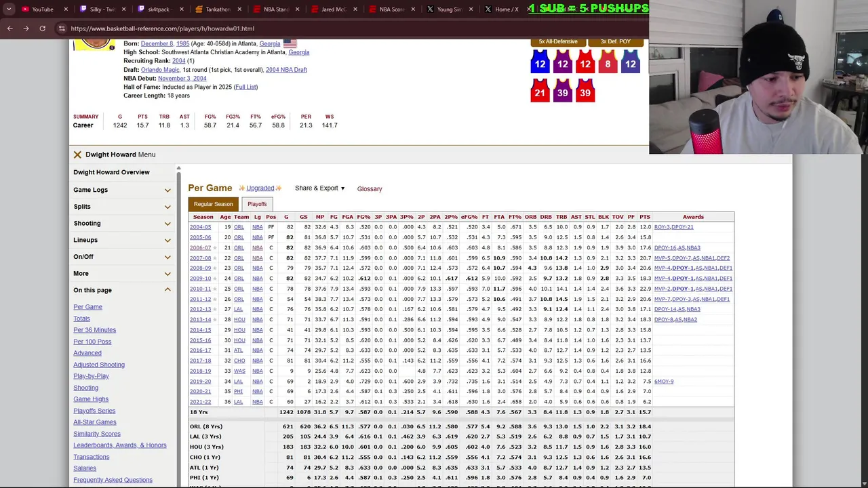Click the United States flag icon
The image size is (868, 488).
[290, 43]
